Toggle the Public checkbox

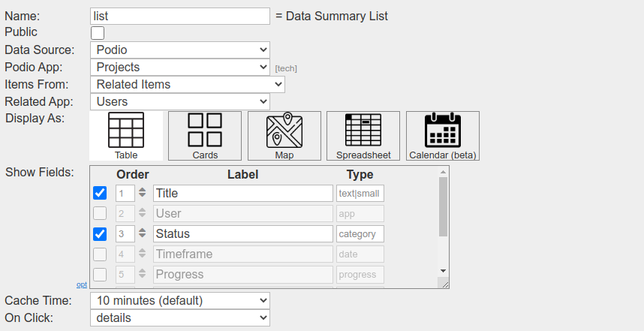click(98, 33)
